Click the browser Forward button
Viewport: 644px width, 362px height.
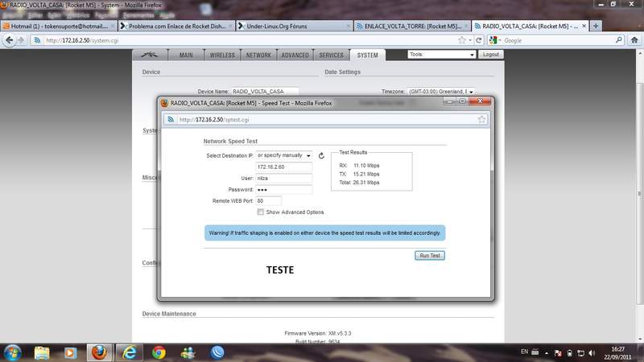[22, 40]
